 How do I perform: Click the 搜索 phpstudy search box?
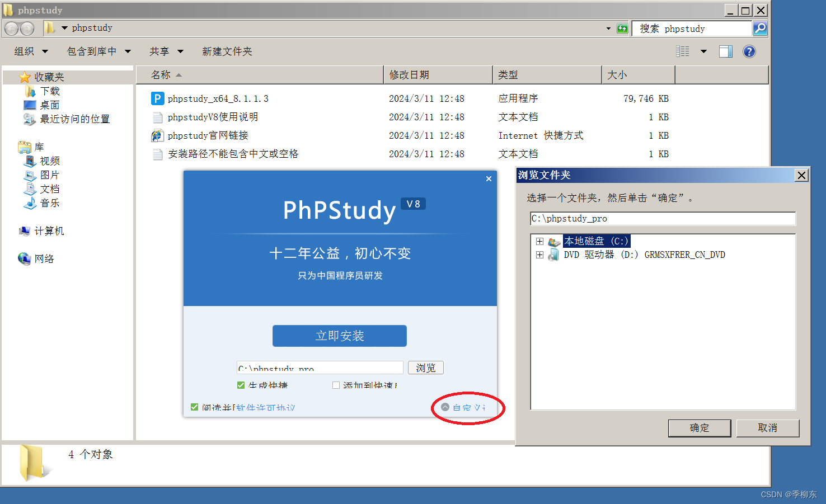pyautogui.click(x=692, y=29)
